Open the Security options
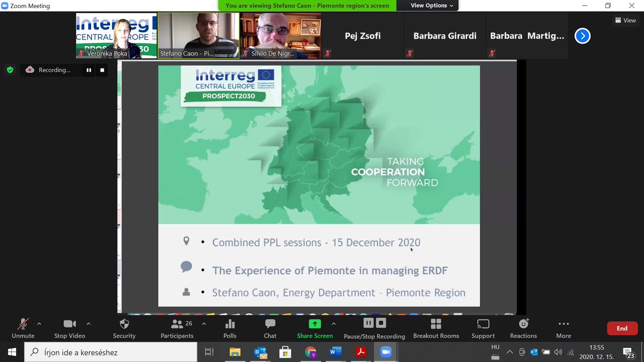This screenshot has width=644, height=362. [x=124, y=328]
